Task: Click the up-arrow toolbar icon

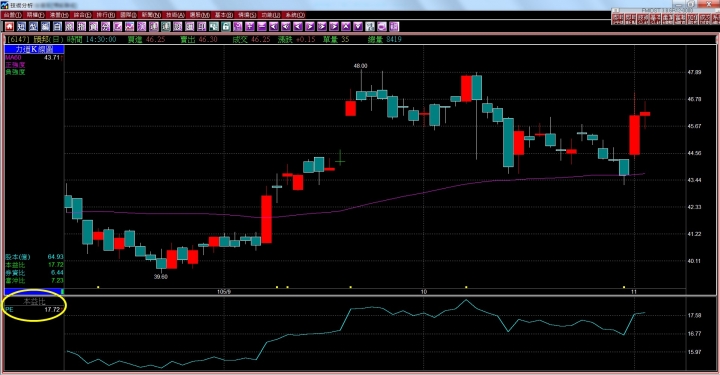Action: coord(345,26)
